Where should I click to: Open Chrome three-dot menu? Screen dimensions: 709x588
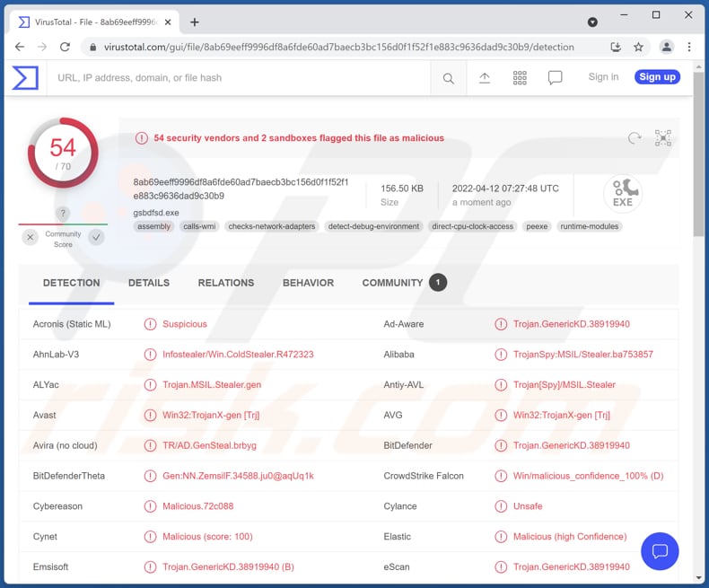(x=689, y=47)
